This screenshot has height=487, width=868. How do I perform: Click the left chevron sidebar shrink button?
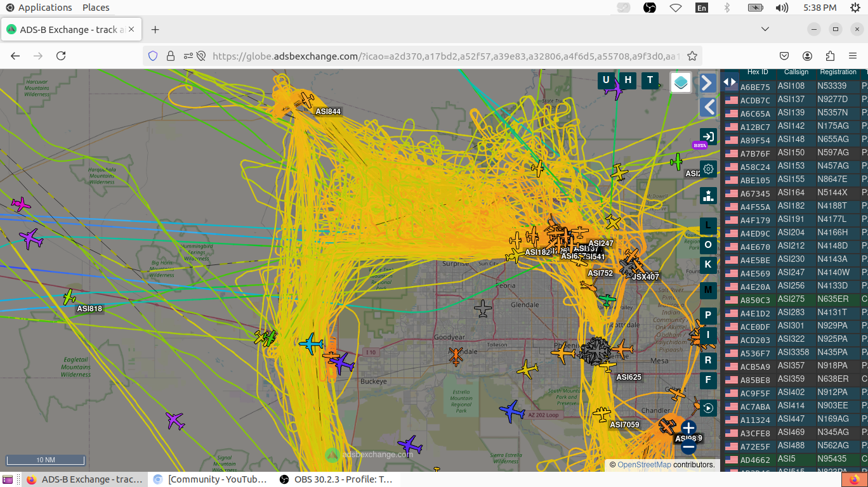(708, 107)
